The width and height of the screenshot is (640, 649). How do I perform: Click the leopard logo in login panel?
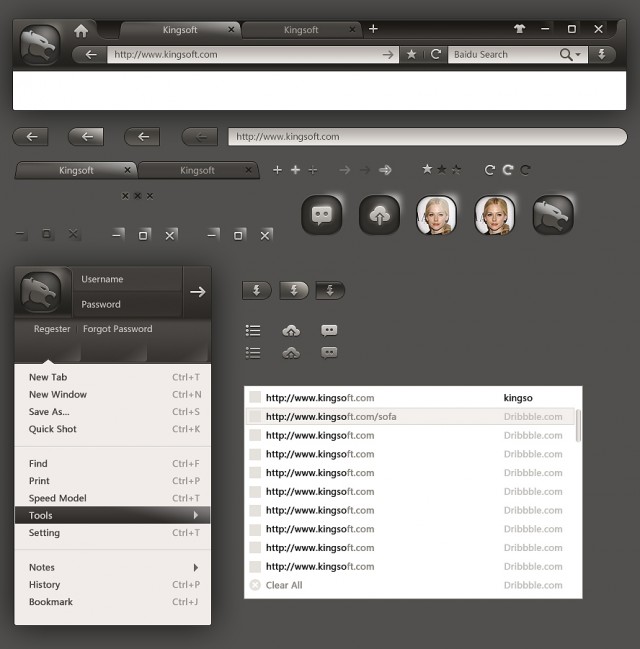(41, 292)
